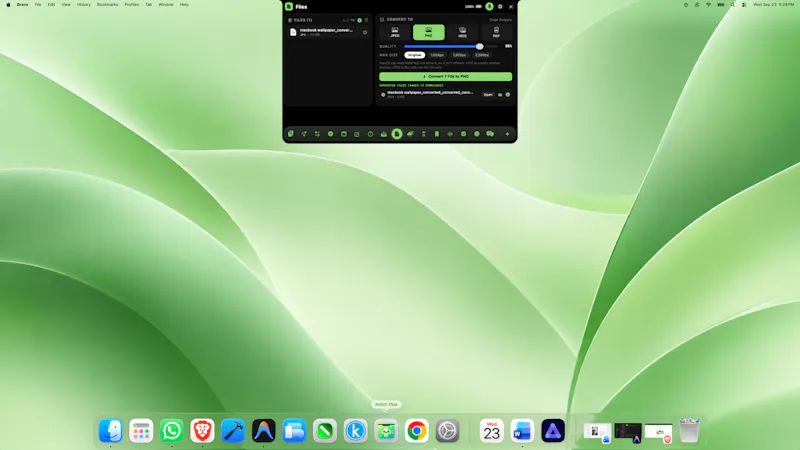Open Calendar showing Wed 23
The height and width of the screenshot is (450, 800).
coord(491,431)
